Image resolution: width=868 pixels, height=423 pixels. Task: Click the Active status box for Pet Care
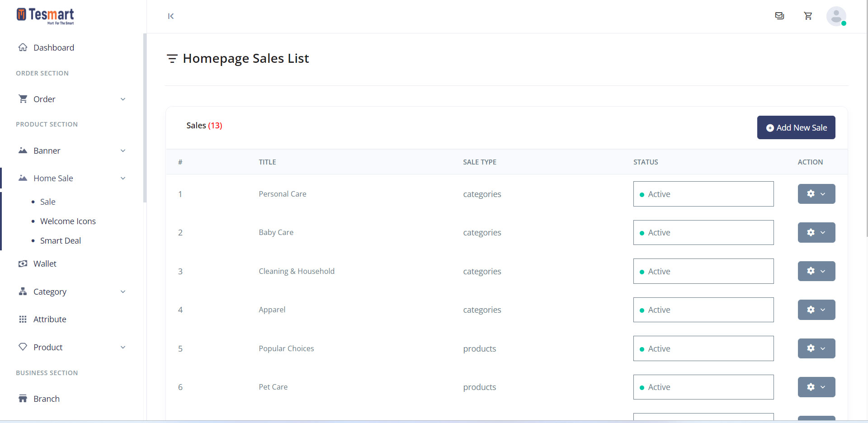tap(703, 387)
